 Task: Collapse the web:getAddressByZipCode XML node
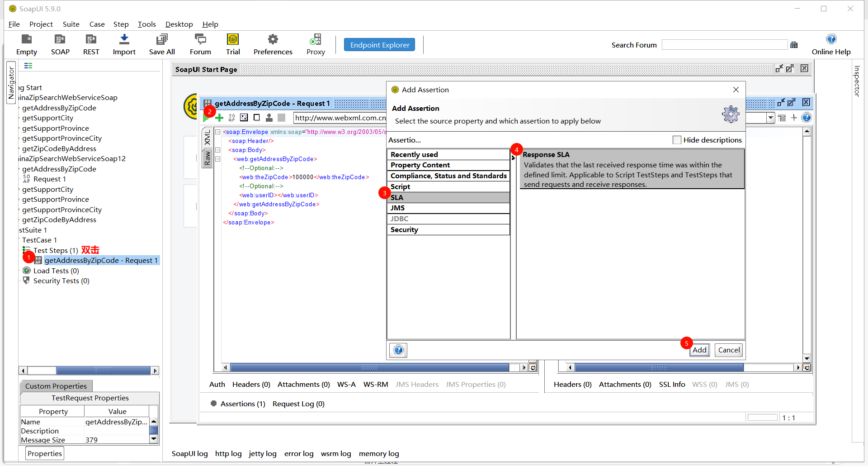(217, 159)
